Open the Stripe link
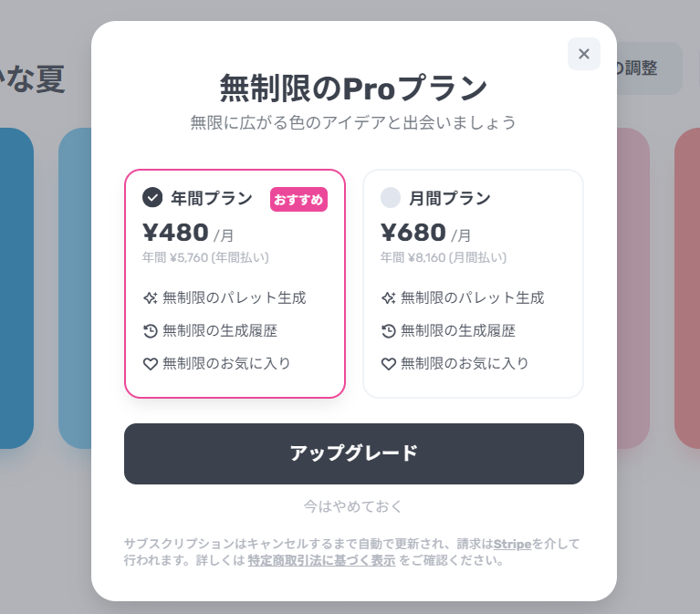Screen dimensions: 700x614 pyautogui.click(x=512, y=544)
